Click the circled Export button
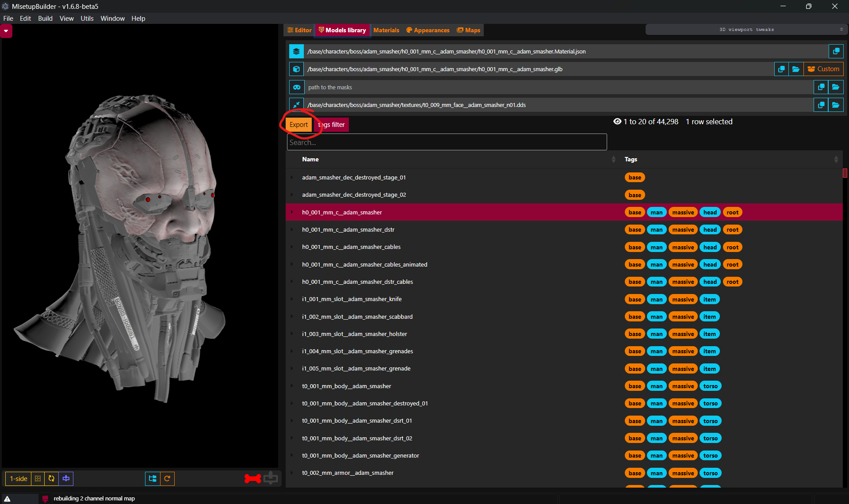The height and width of the screenshot is (504, 849). 298,124
